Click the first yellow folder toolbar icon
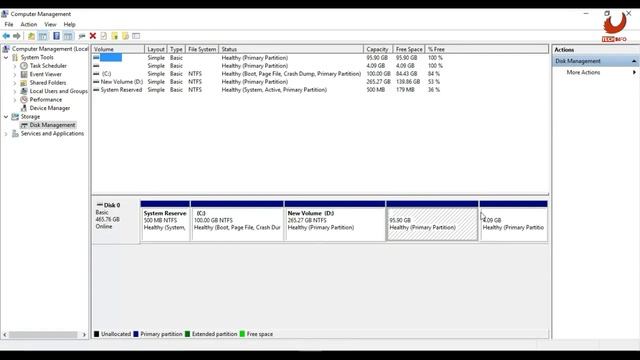This screenshot has width=640, height=360. click(115, 36)
